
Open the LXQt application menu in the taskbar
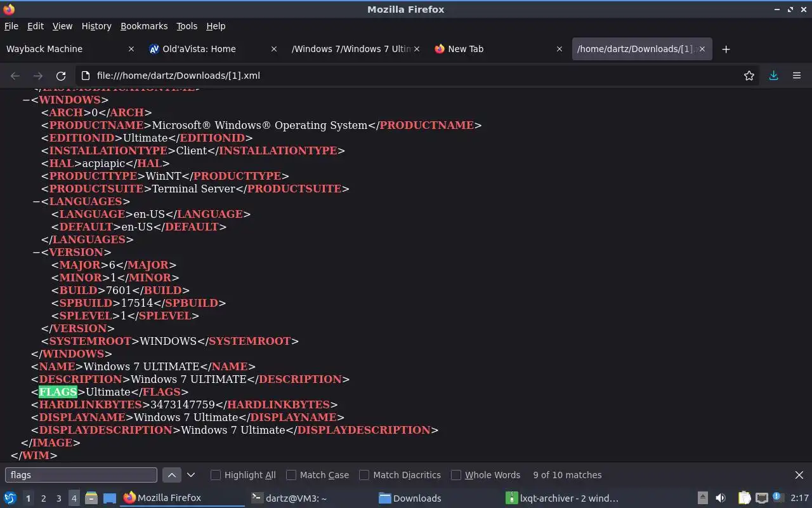click(x=10, y=498)
